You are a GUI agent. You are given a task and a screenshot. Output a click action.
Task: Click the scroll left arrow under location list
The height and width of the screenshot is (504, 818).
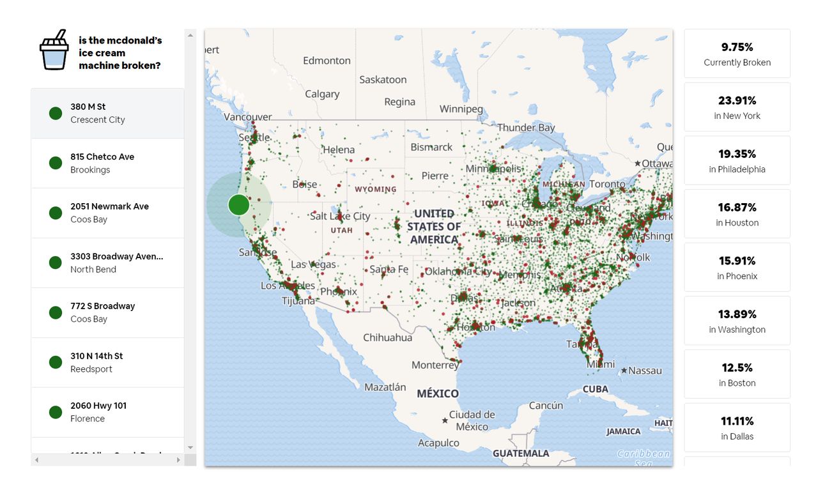tap(36, 460)
